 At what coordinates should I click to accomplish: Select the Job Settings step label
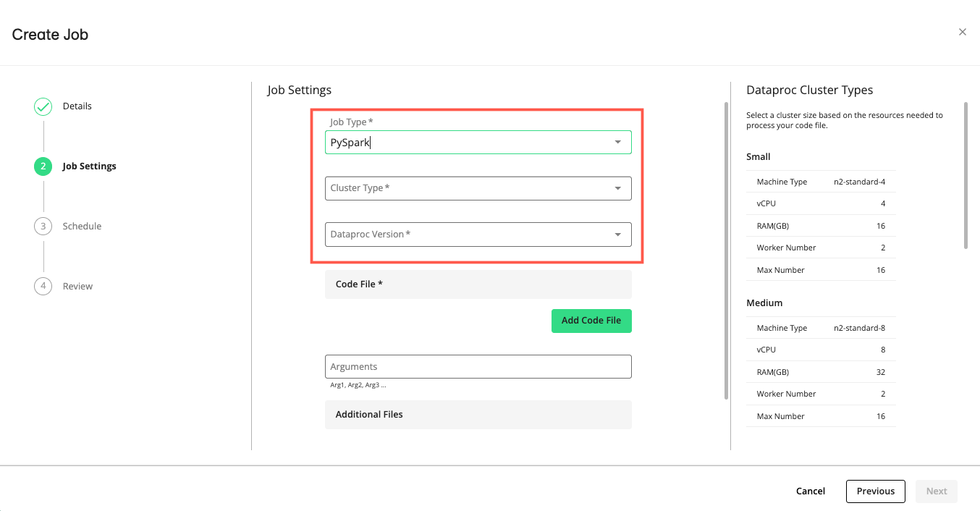click(x=89, y=166)
